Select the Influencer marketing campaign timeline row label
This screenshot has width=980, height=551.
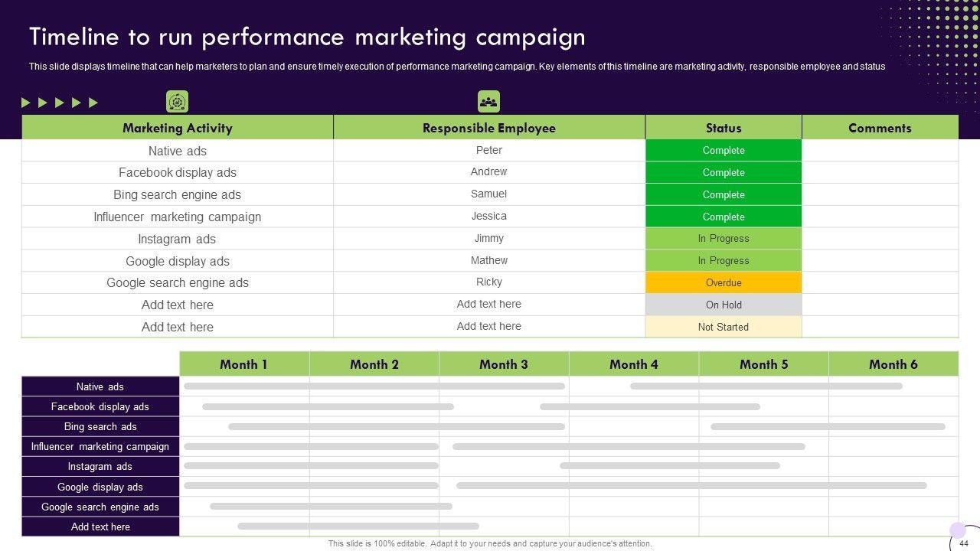click(100, 447)
